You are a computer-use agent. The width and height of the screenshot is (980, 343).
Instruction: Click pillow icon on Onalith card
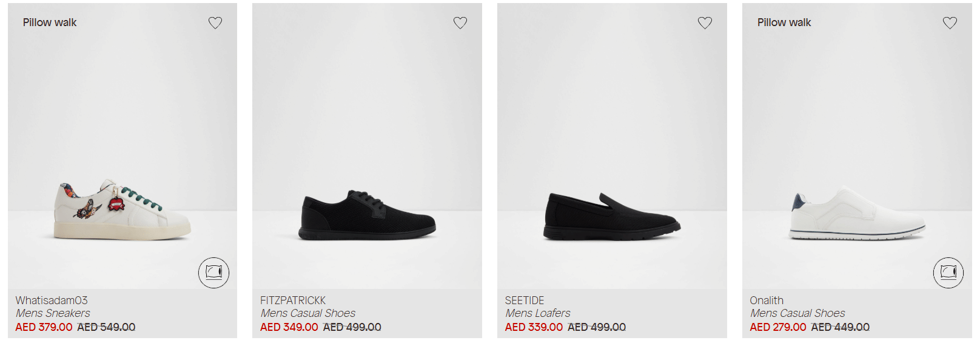coord(948,273)
